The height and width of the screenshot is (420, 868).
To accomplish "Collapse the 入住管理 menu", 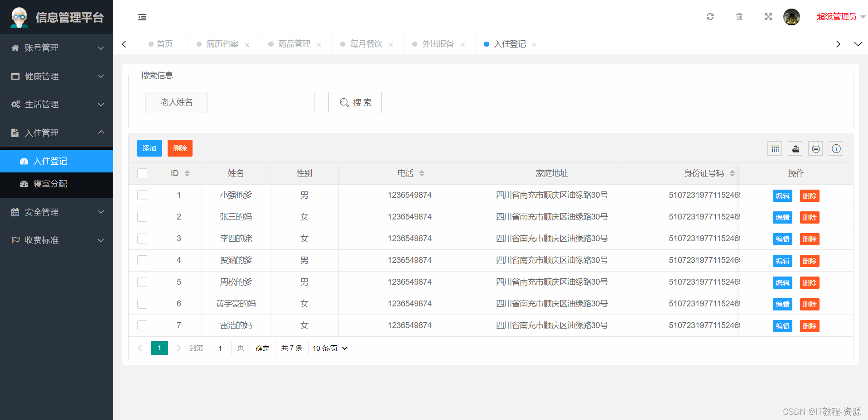I will (x=57, y=133).
